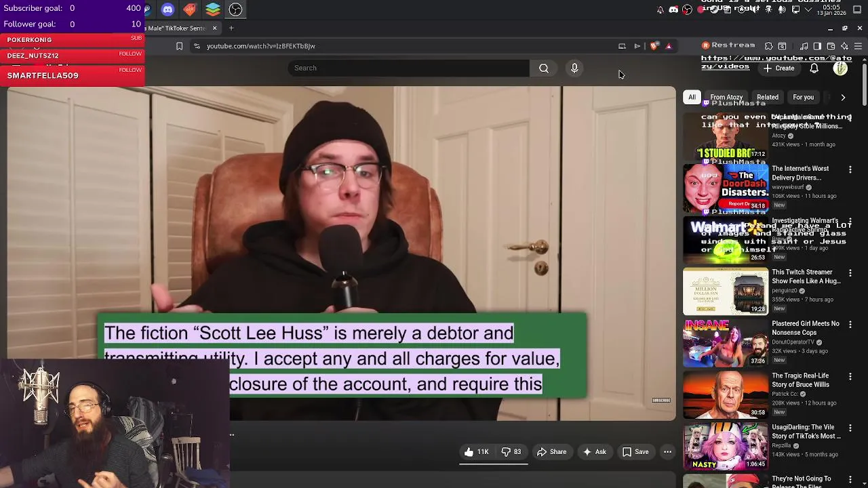Click the Brave Rewards triangle icon
This screenshot has width=868, height=488.
click(669, 46)
